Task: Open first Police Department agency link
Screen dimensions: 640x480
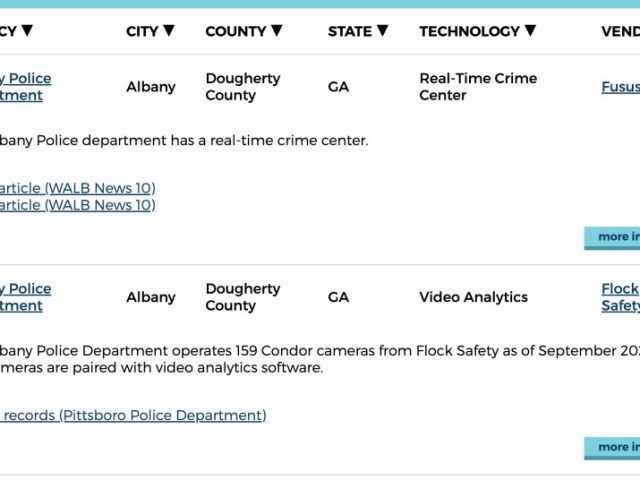Action: tap(26, 87)
